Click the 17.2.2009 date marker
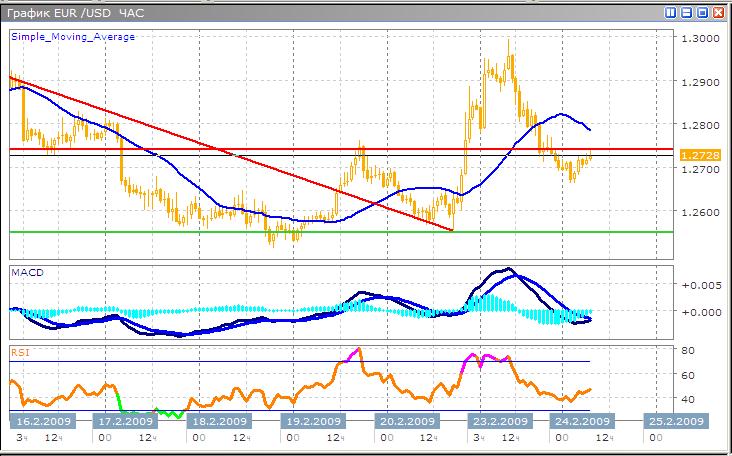Screen dimensions: 732x456 pyautogui.click(x=124, y=420)
